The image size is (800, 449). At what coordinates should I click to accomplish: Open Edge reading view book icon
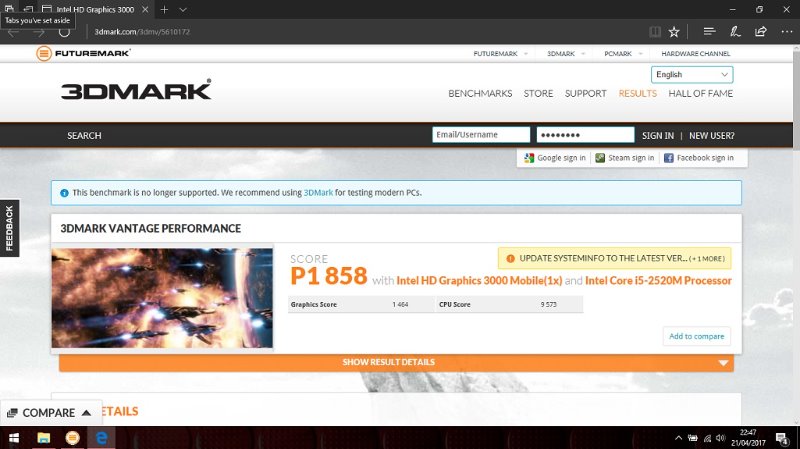pyautogui.click(x=655, y=32)
